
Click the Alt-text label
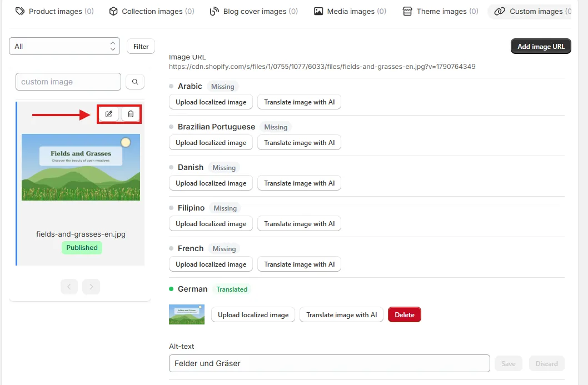coord(182,346)
